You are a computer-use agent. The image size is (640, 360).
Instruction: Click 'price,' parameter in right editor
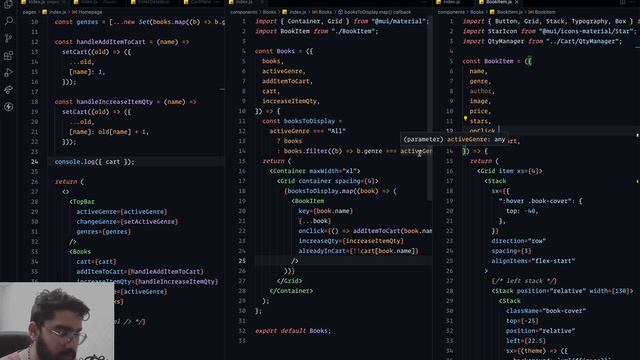(x=480, y=111)
